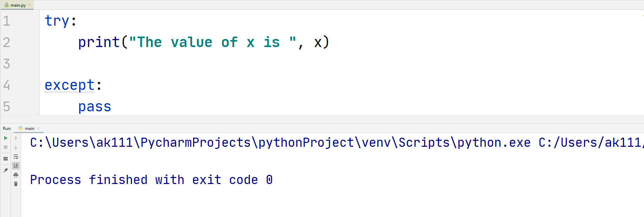Image resolution: width=644 pixels, height=217 pixels.
Task: Click the Restore Layout icon
Action: (x=6, y=159)
